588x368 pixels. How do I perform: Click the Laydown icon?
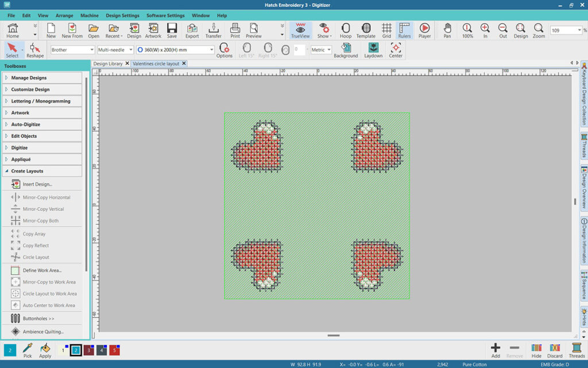tap(373, 50)
